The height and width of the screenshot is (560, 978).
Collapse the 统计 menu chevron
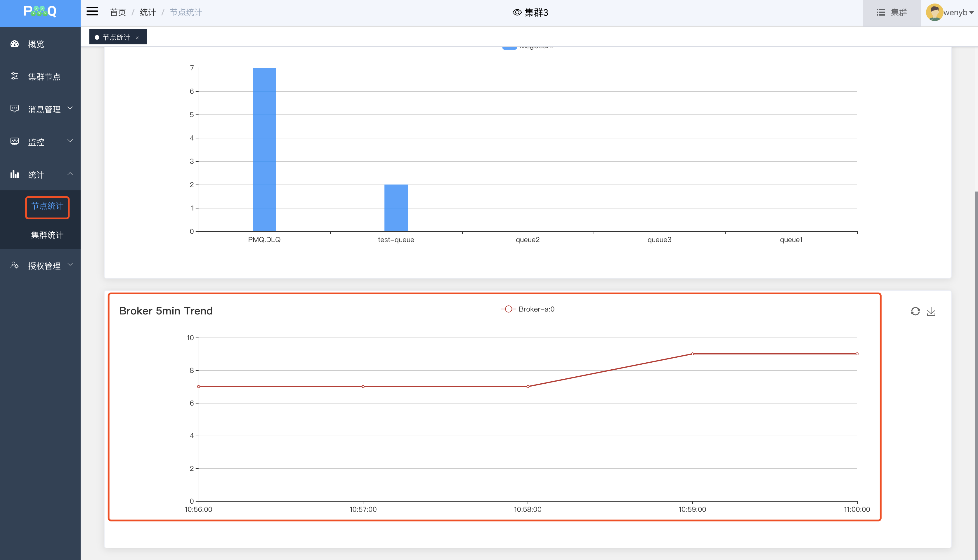(x=70, y=174)
